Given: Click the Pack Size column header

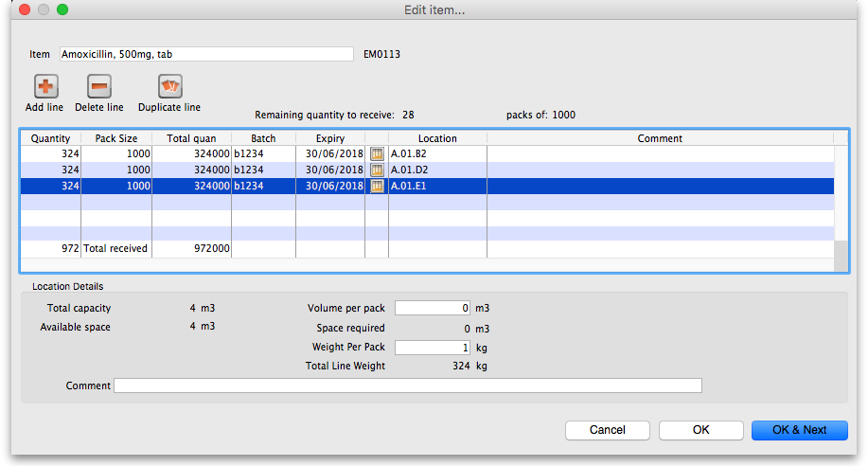Looking at the screenshot, I should (x=115, y=138).
